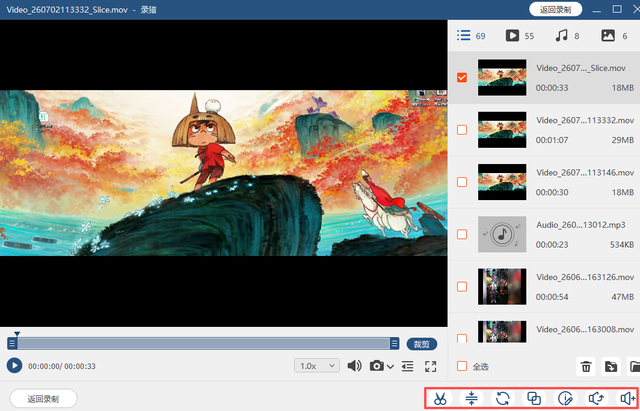The image size is (640, 411).
Task: Switch to images tab showing 6
Action: [614, 36]
